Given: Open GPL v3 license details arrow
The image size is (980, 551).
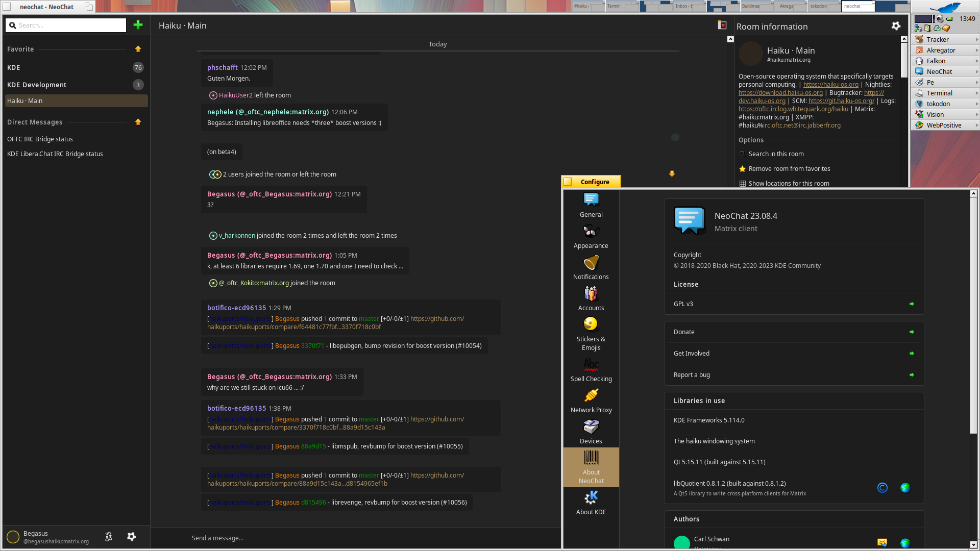Looking at the screenshot, I should [x=912, y=304].
